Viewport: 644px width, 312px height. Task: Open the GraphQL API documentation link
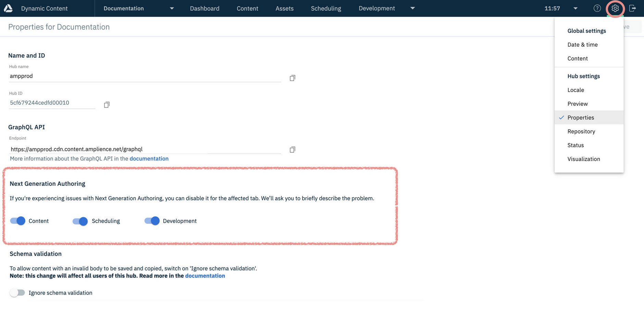(x=149, y=158)
